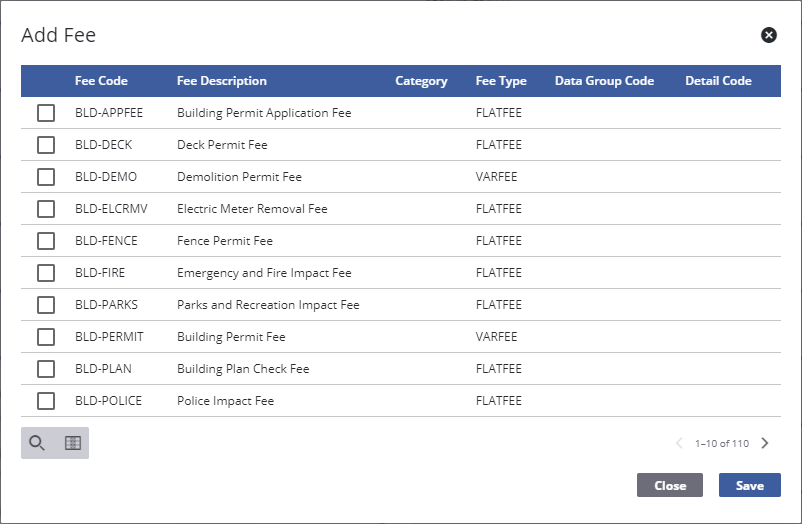Image resolution: width=802 pixels, height=524 pixels.
Task: Mark the BLD-PARKS checkbox
Action: coord(46,305)
